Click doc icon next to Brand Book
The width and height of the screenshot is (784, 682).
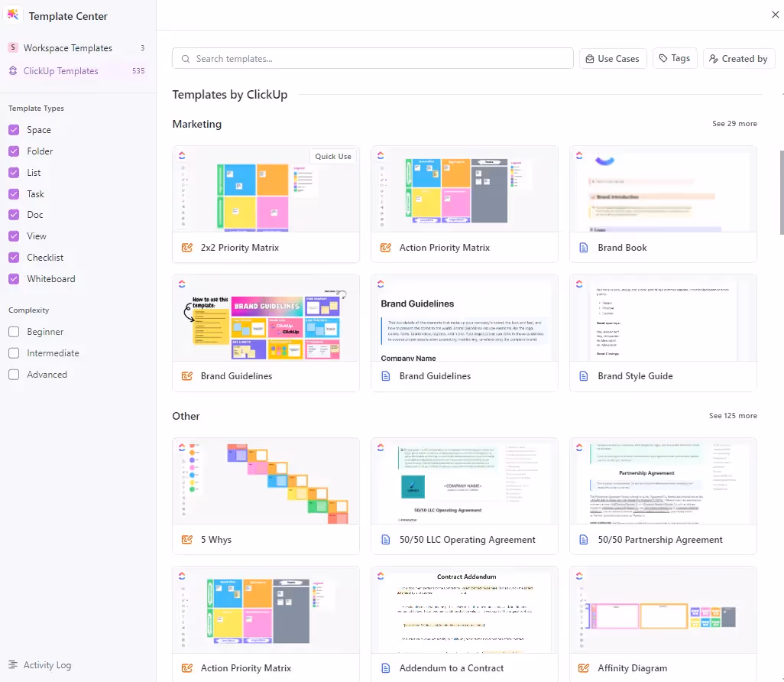pos(585,248)
